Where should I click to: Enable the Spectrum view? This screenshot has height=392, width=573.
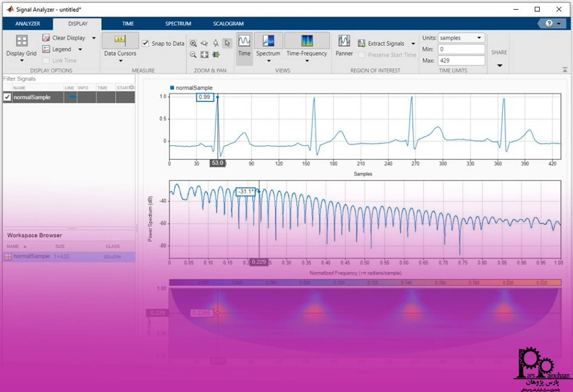[268, 45]
